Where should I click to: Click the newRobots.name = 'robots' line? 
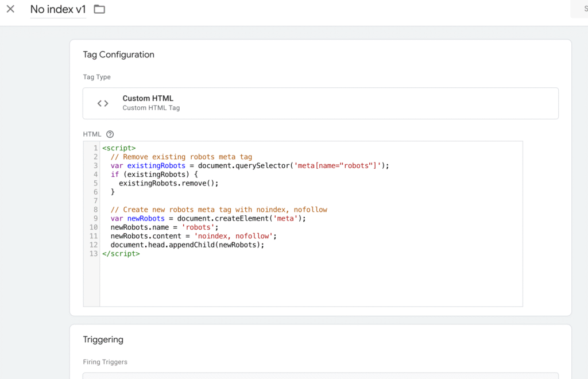[x=164, y=227]
